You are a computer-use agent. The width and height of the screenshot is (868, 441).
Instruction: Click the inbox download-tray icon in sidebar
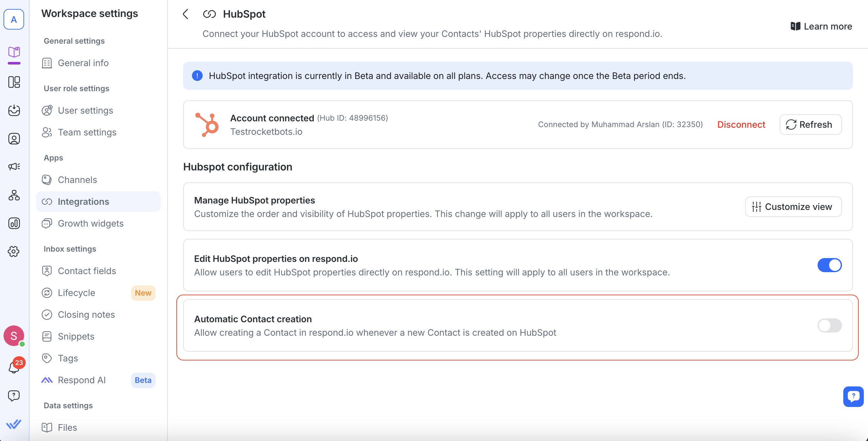click(x=14, y=110)
